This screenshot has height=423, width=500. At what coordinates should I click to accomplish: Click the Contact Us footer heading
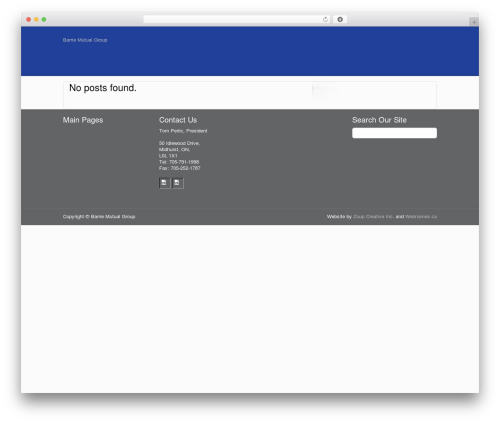coord(178,120)
